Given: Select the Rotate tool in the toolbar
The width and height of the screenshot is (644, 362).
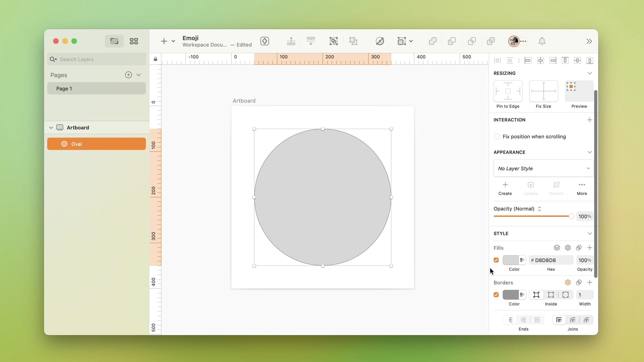Looking at the screenshot, I should click(380, 41).
